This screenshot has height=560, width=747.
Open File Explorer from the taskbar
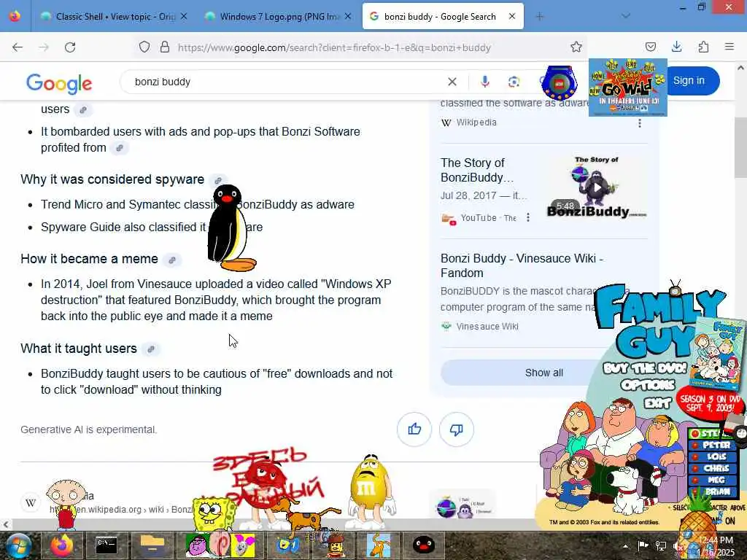click(152, 545)
